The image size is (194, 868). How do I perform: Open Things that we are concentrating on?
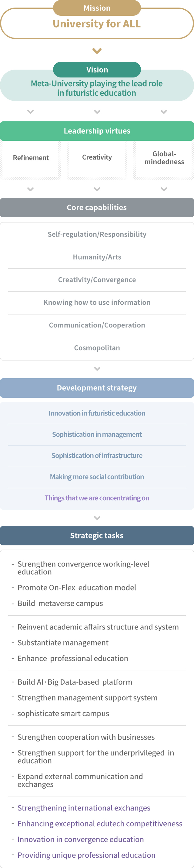tap(97, 498)
